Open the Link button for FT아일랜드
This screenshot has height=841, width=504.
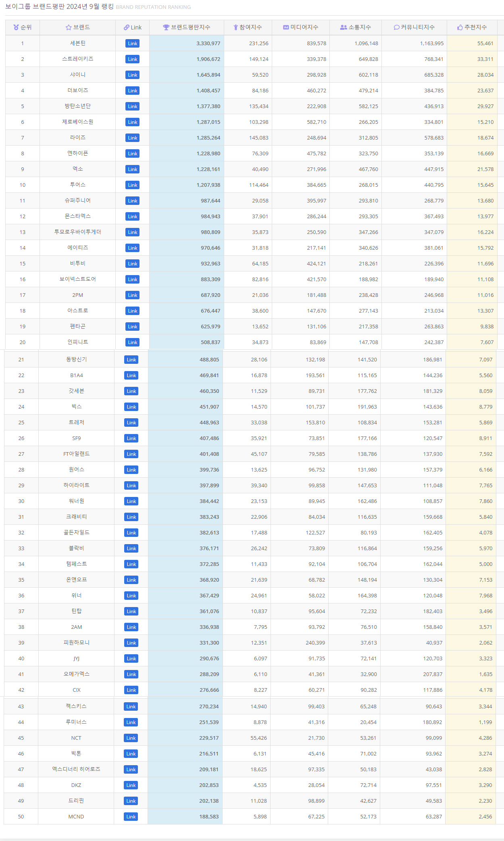click(131, 454)
